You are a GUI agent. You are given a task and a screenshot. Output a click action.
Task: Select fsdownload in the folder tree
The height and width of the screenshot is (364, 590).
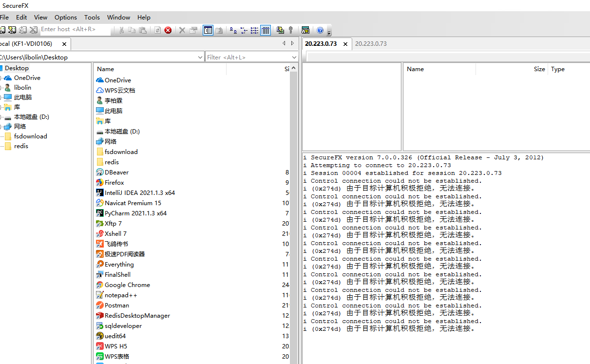(x=30, y=136)
